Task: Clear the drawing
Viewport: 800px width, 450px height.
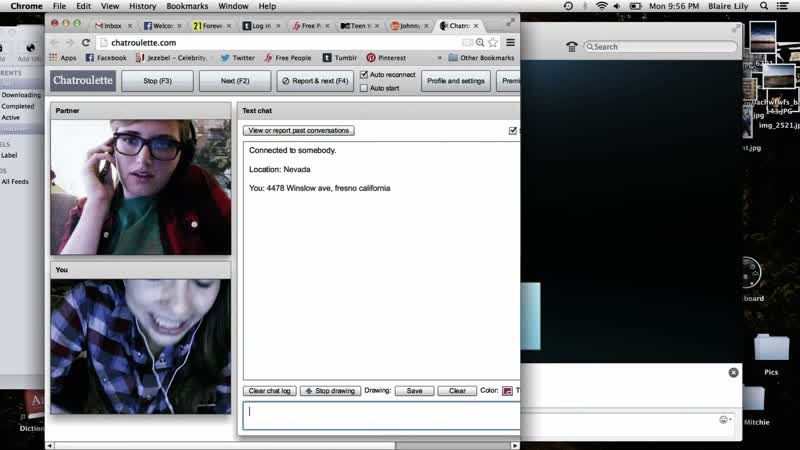Action: (457, 391)
